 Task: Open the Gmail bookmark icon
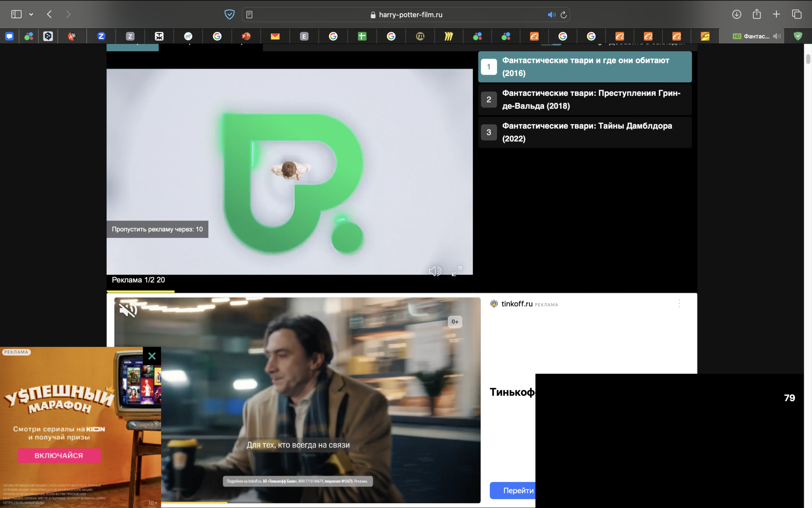(x=275, y=36)
